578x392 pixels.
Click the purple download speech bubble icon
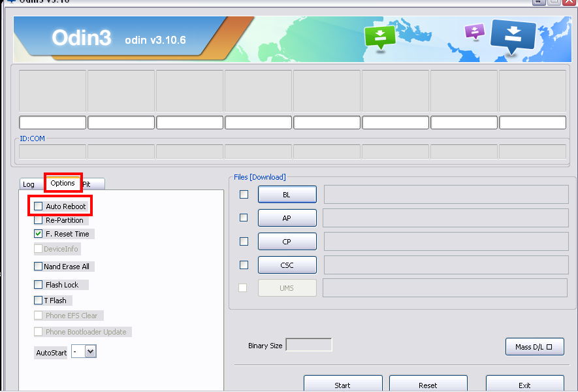tap(475, 31)
